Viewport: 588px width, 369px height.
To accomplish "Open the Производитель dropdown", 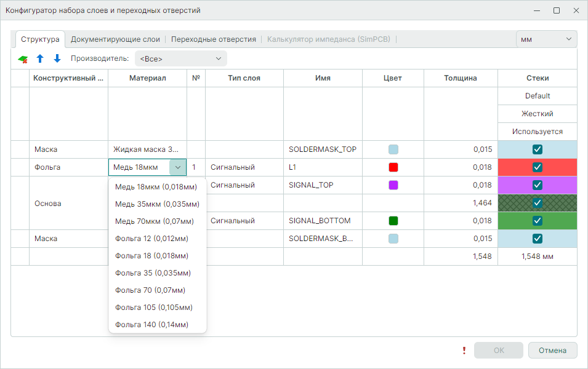I will pyautogui.click(x=180, y=59).
